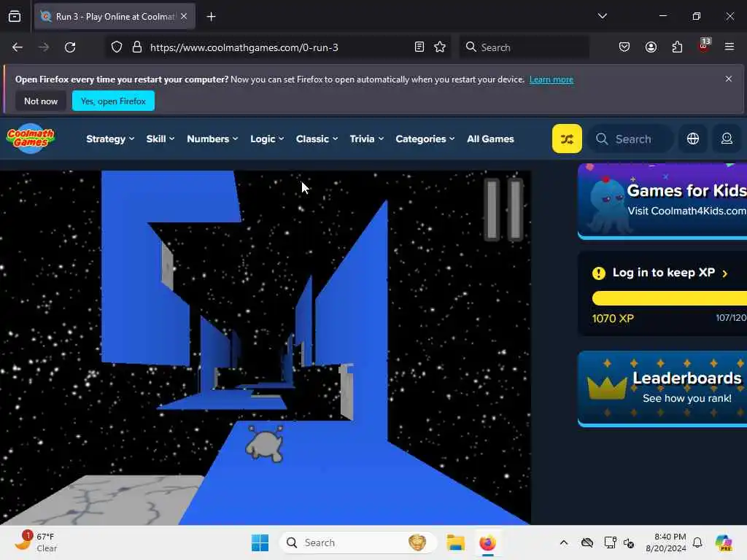Open the Firefox account icon
This screenshot has width=747, height=560.
pyautogui.click(x=651, y=47)
